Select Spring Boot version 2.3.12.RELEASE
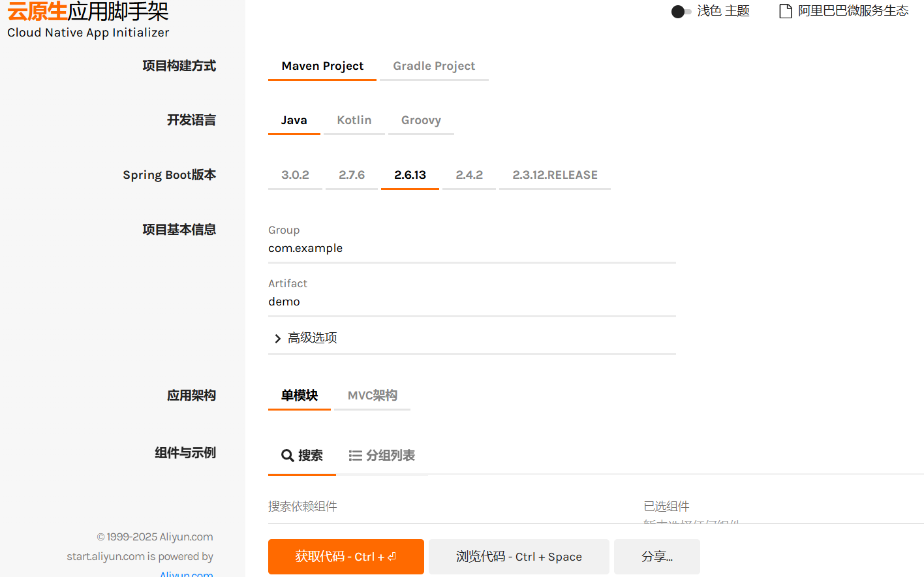 (555, 175)
